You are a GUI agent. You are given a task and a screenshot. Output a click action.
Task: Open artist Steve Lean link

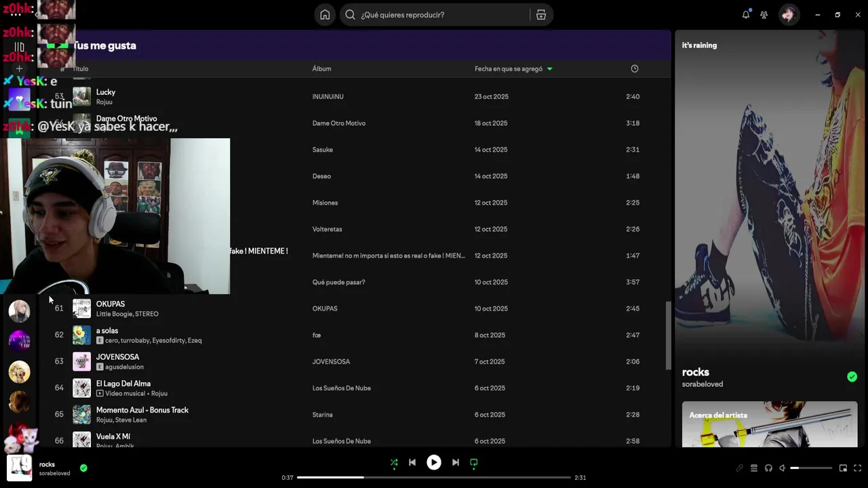(x=131, y=420)
